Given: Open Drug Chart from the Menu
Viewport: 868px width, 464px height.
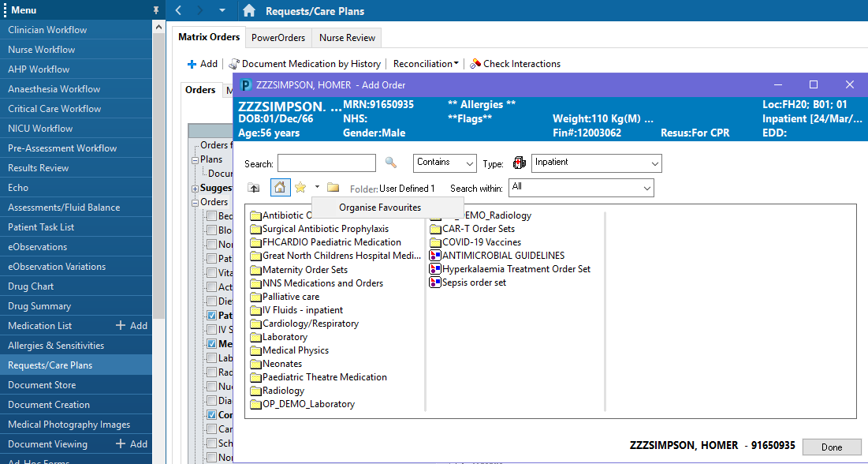Looking at the screenshot, I should (x=76, y=286).
